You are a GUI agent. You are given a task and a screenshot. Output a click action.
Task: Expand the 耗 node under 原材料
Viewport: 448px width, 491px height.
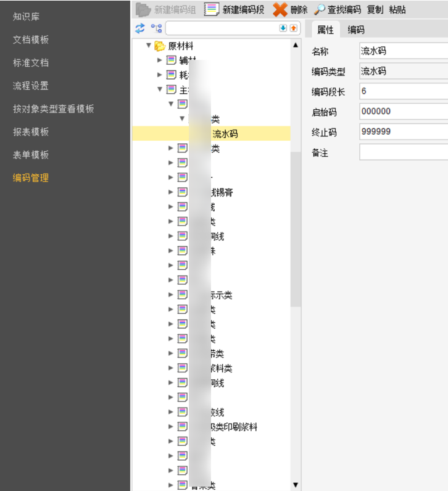tap(160, 75)
